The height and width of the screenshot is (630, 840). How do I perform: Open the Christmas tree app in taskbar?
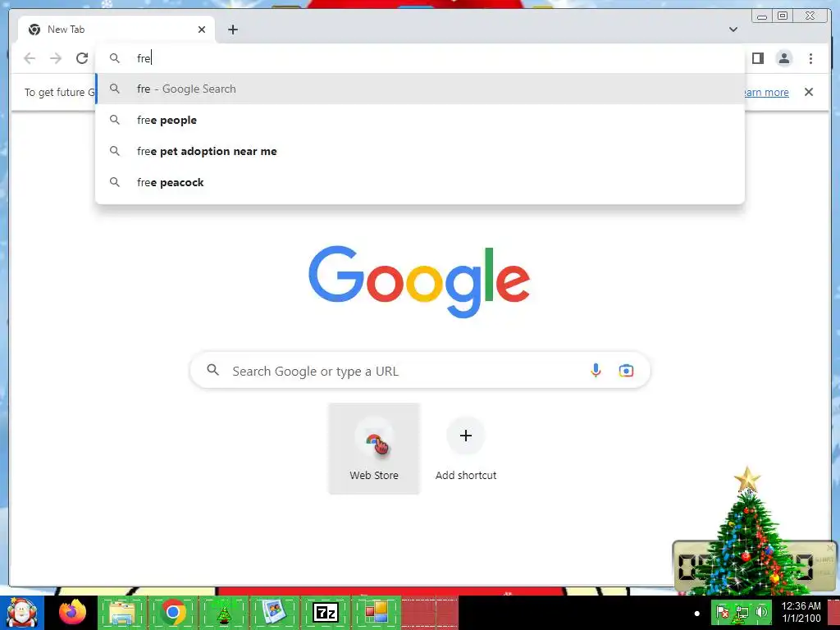224,613
